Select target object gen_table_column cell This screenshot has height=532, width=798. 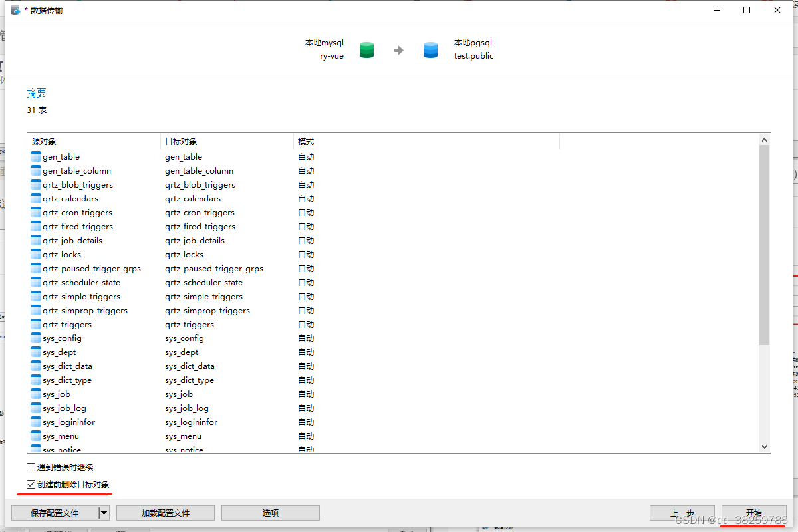coord(199,171)
